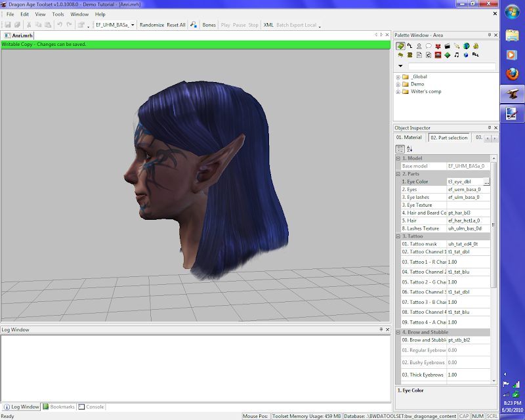Open Firefox from the taskbar
The width and height of the screenshot is (525, 420).
click(x=512, y=75)
